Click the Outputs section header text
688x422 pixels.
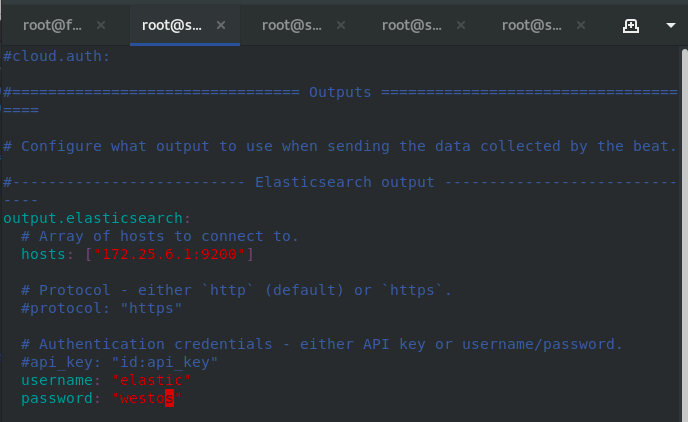click(340, 92)
